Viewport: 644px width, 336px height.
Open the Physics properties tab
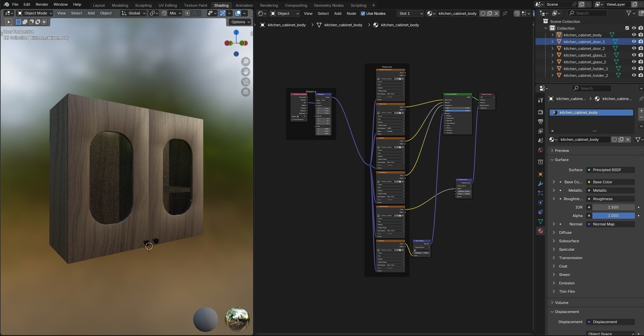click(x=541, y=203)
